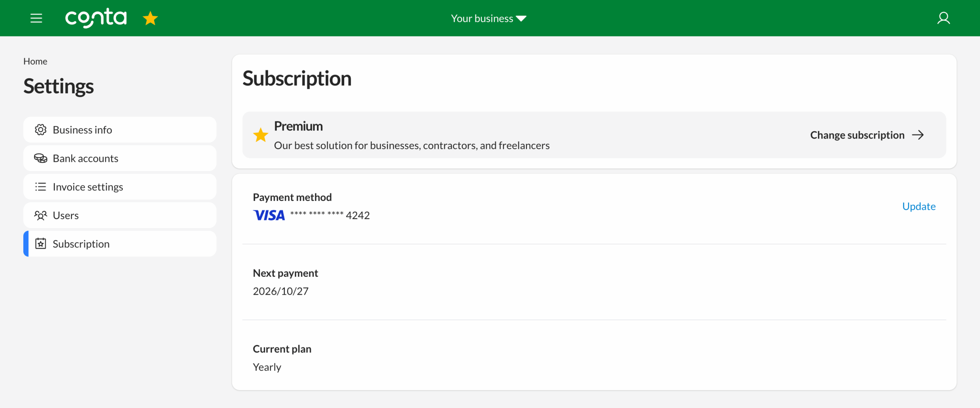
Task: Click the Users people icon
Action: (41, 215)
